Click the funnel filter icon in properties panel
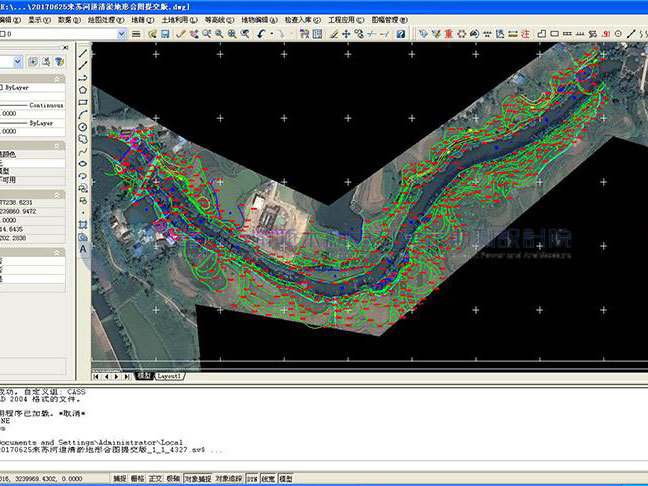Screen dimensions: 648x486 [60, 62]
